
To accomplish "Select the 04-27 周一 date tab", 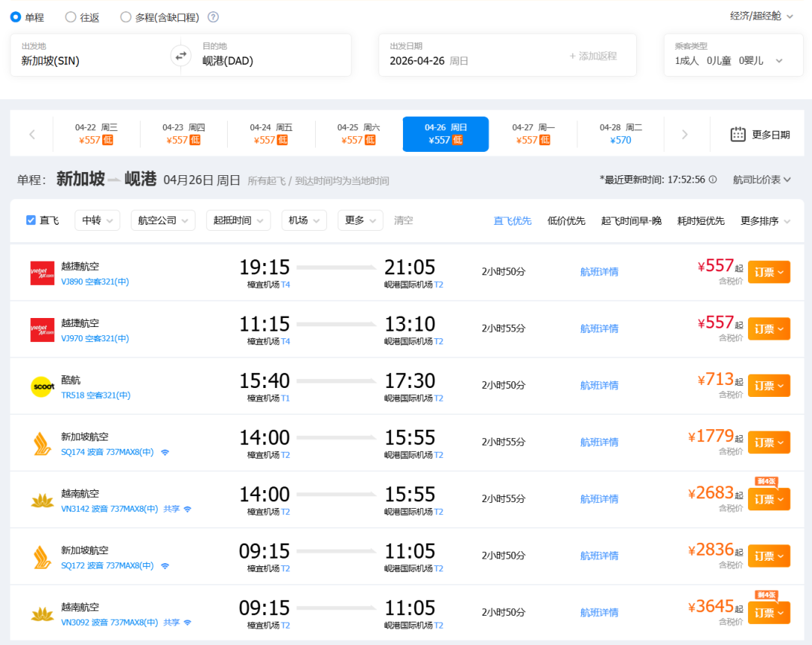I will coord(533,134).
